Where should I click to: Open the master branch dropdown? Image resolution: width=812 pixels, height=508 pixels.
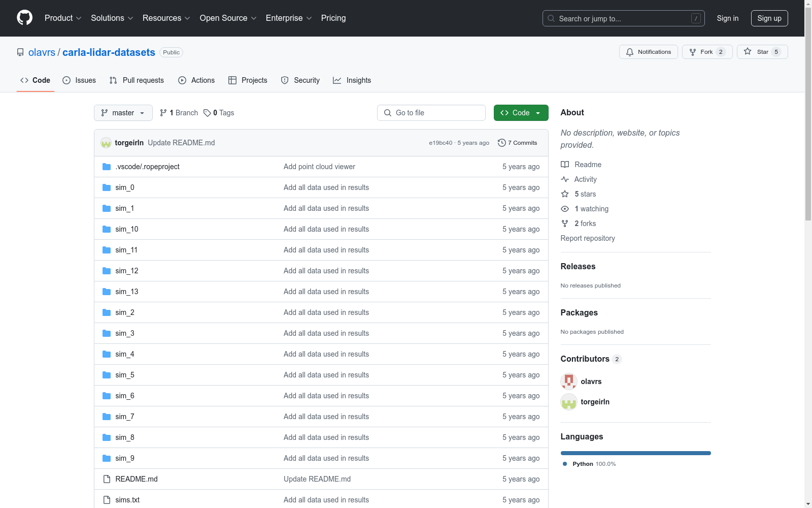point(123,113)
